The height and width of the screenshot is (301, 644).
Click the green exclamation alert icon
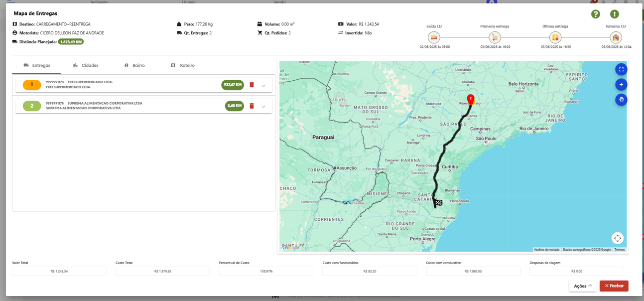(x=615, y=14)
